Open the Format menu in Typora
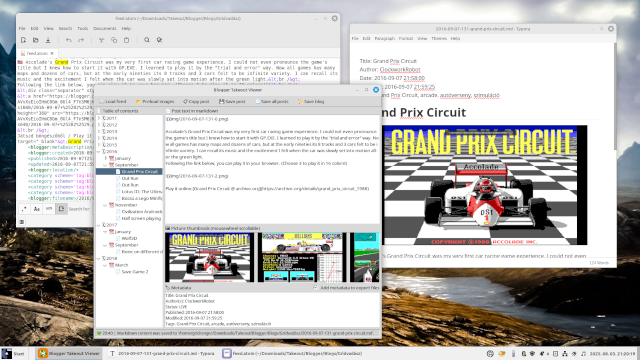Image resolution: width=640 pixels, height=360 pixels. point(406,38)
